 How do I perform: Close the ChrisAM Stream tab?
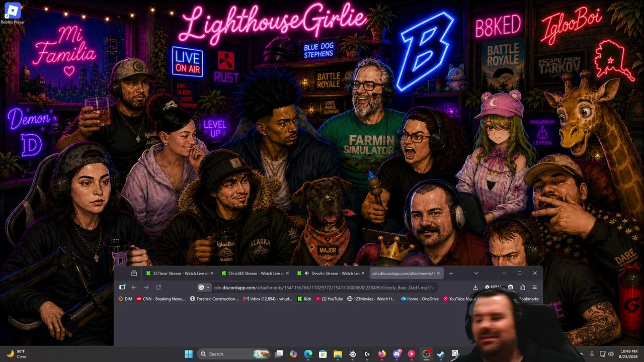(287, 274)
